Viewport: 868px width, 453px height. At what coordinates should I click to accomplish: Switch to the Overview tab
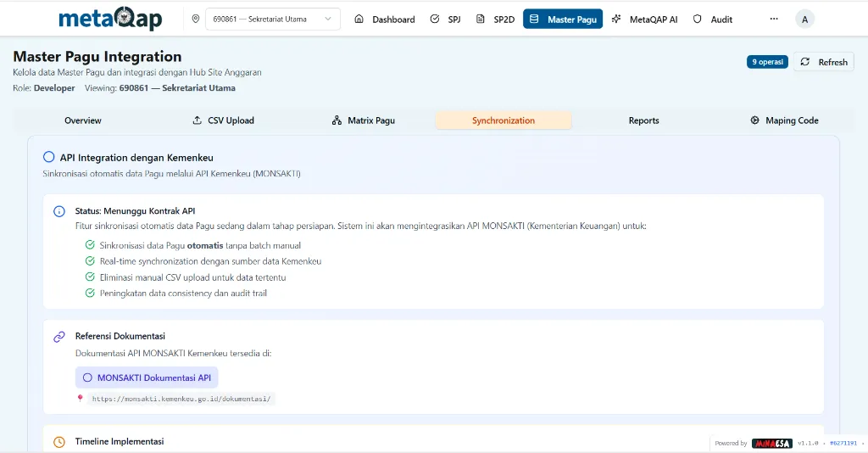(x=83, y=120)
